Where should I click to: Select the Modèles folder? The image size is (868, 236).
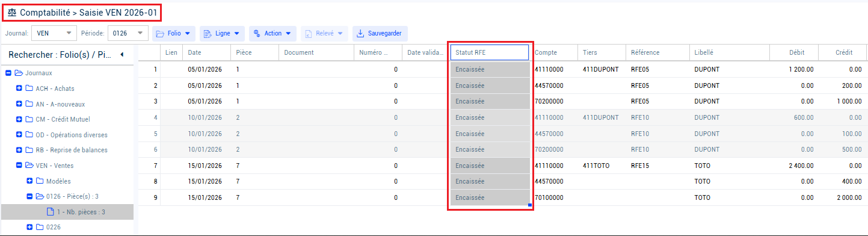pos(59,181)
